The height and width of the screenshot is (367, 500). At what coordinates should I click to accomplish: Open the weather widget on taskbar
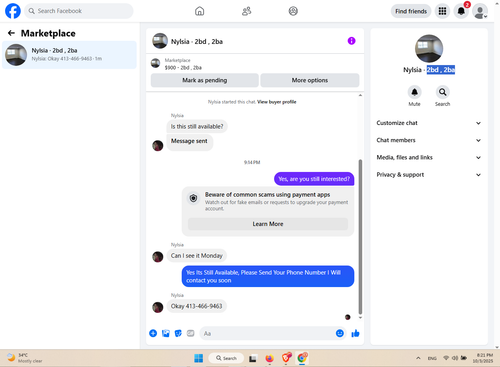(25, 358)
